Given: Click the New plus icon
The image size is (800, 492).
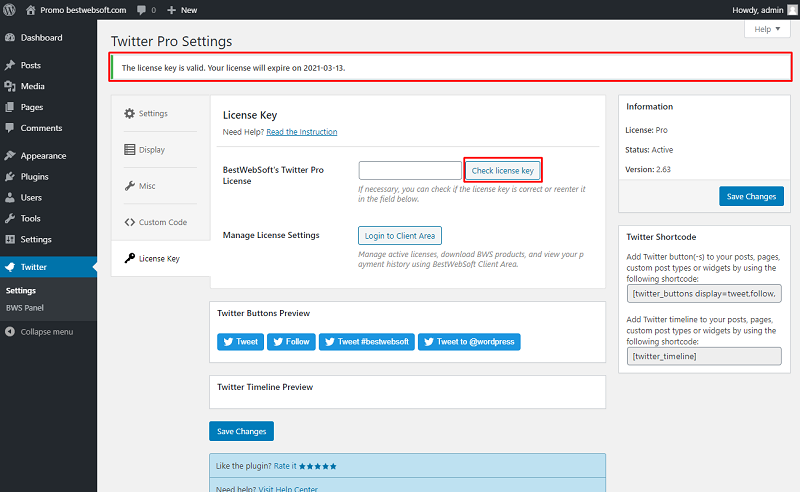Looking at the screenshot, I should click(171, 10).
